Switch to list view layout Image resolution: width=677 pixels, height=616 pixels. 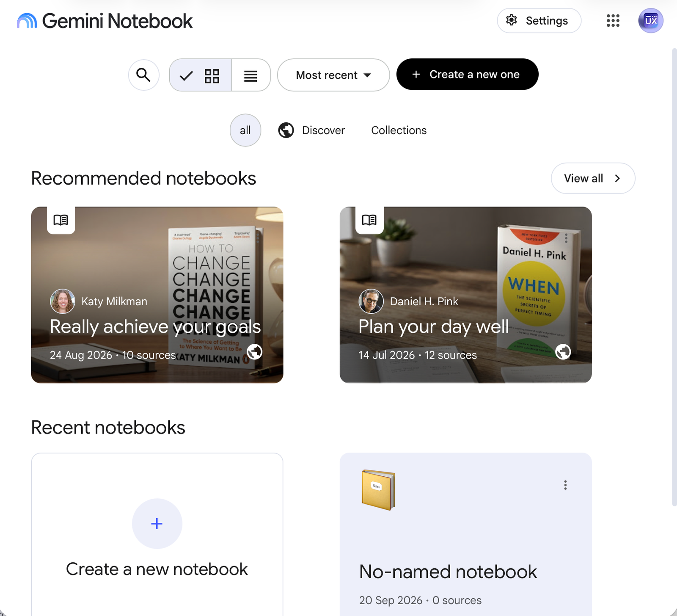251,75
